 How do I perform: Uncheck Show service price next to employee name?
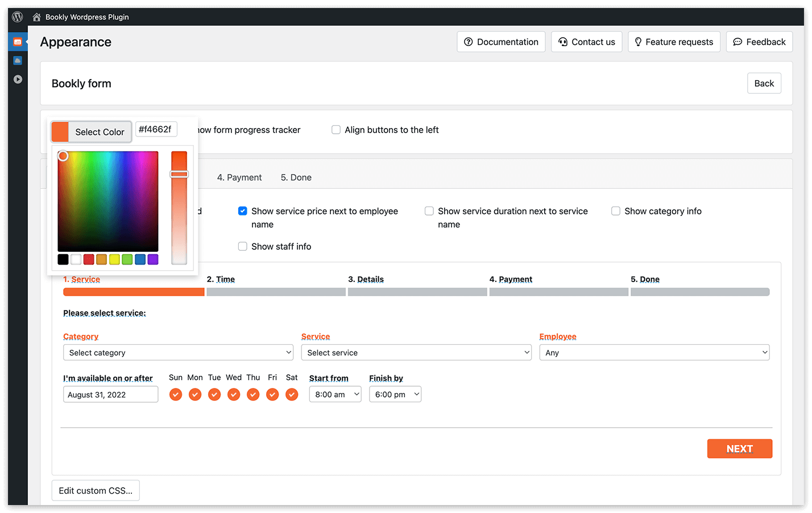tap(243, 211)
